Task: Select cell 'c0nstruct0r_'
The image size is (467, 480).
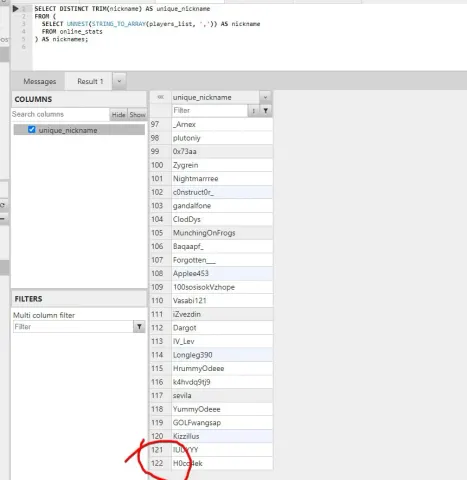Action: point(222,192)
